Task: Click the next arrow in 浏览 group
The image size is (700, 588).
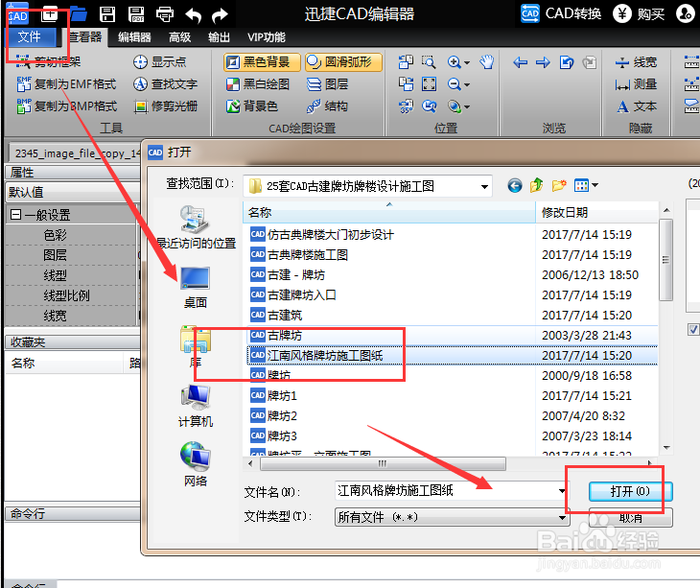Action: point(543,62)
